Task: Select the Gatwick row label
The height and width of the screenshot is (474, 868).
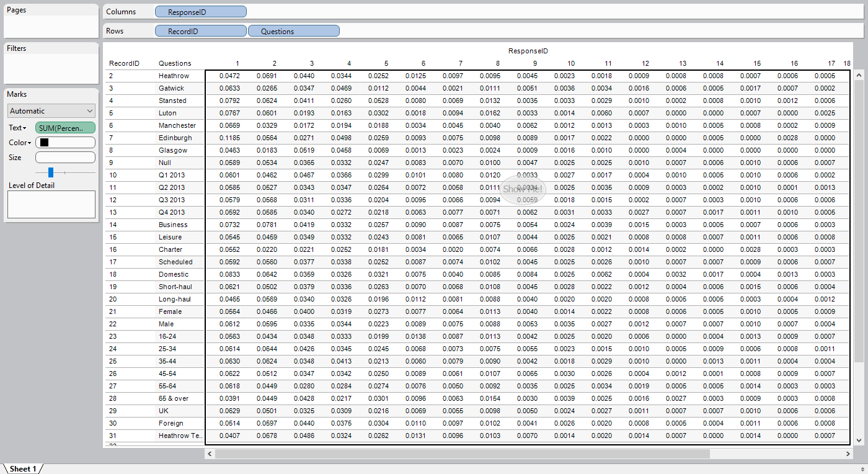Action: point(171,88)
